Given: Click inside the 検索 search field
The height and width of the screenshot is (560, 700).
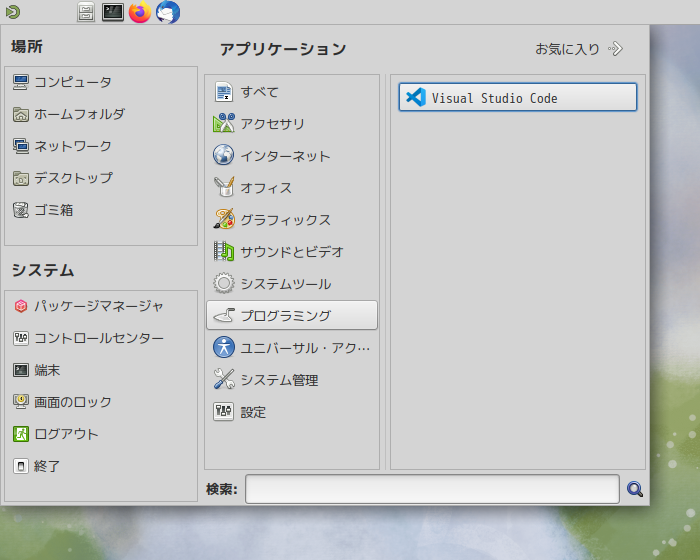Looking at the screenshot, I should point(432,489).
